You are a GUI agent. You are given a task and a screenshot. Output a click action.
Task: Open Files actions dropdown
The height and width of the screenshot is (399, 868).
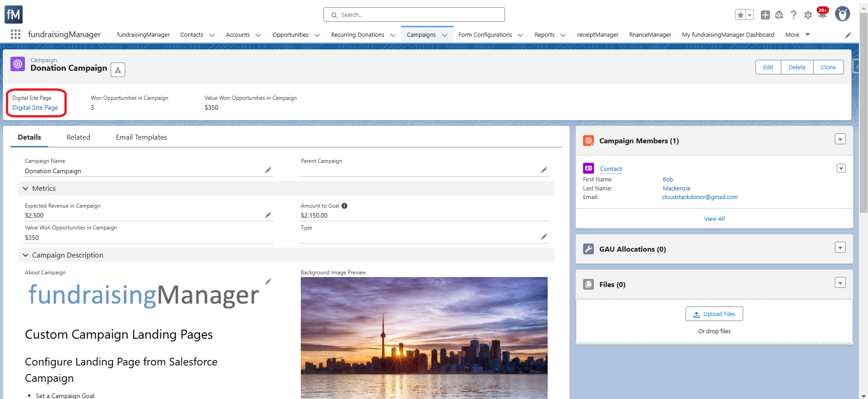[840, 283]
